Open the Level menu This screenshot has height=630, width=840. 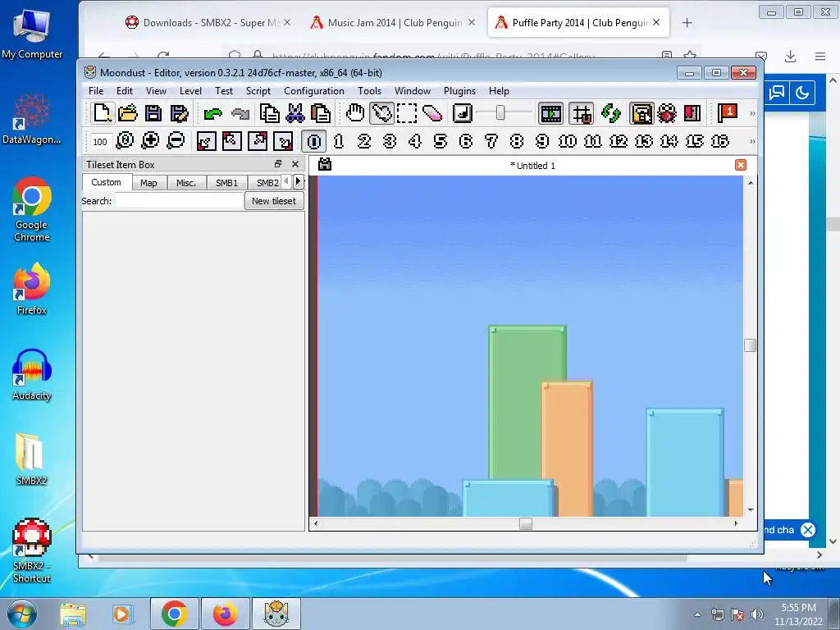tap(190, 91)
